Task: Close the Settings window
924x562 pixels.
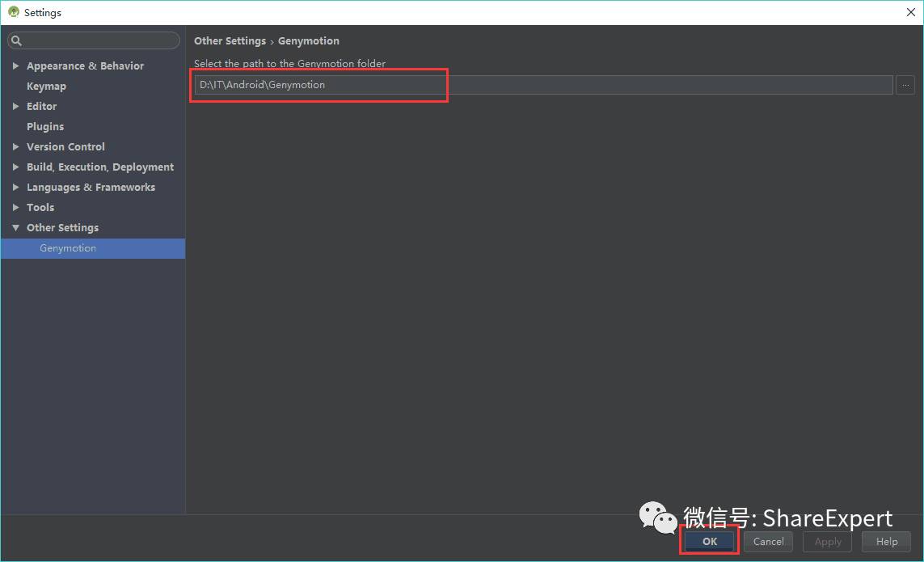Action: tap(910, 12)
